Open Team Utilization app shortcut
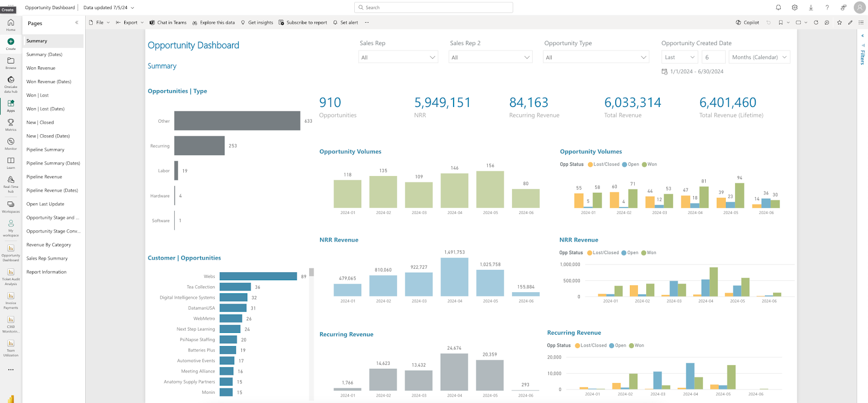 click(x=11, y=348)
